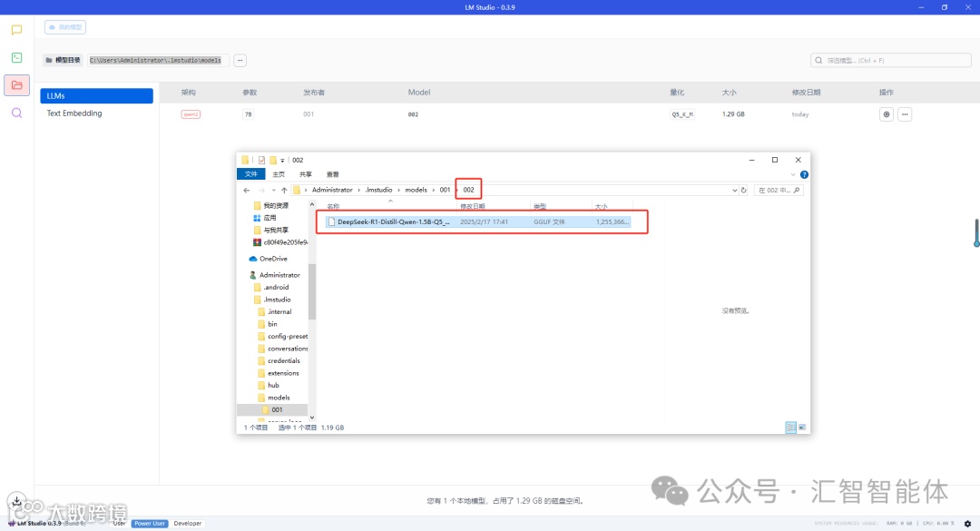Click the 1.29 GB size cell
Screen dimensions: 980x531
pos(733,114)
